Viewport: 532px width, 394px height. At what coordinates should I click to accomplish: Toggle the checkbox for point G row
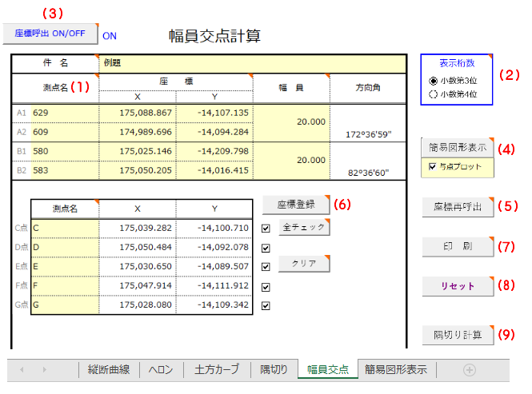tap(266, 305)
